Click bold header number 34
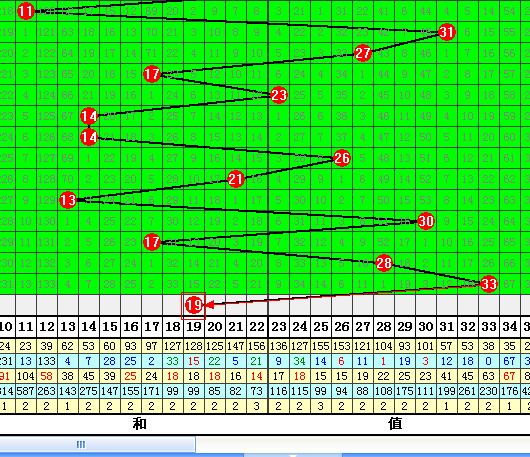530x457 pixels. click(509, 327)
